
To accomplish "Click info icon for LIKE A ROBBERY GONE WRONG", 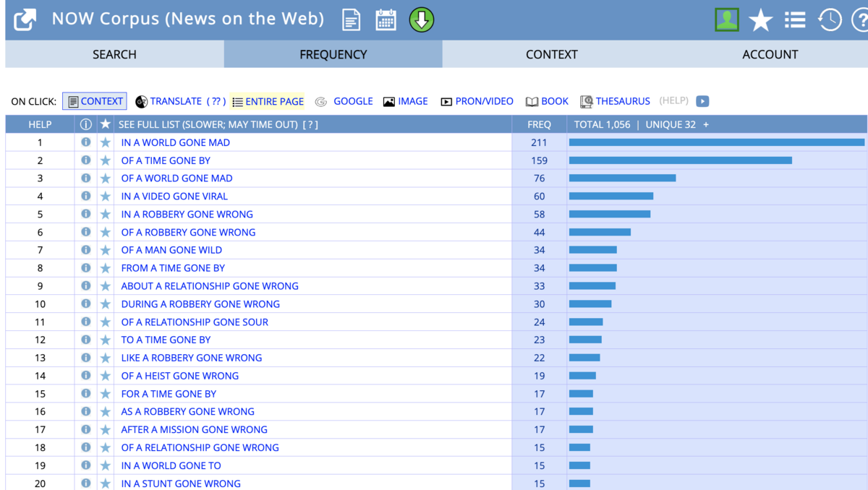I will point(86,357).
